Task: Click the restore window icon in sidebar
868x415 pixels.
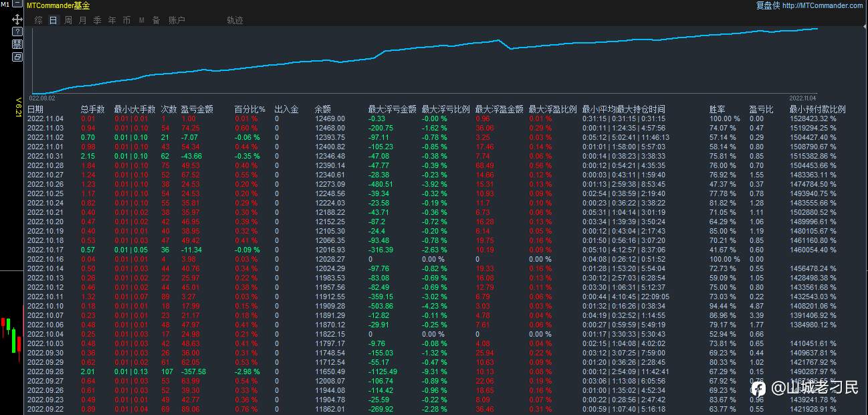Action: coord(17,57)
